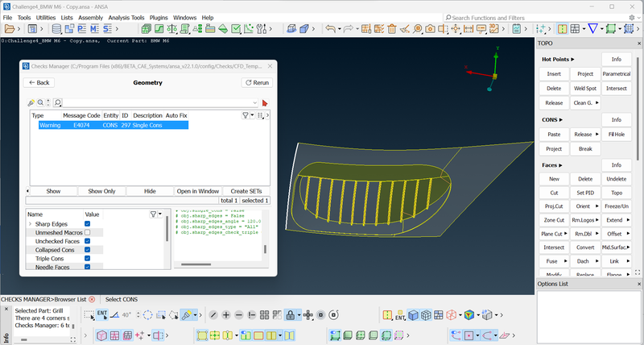Click the horizontal scrollbar under script text

(196, 265)
